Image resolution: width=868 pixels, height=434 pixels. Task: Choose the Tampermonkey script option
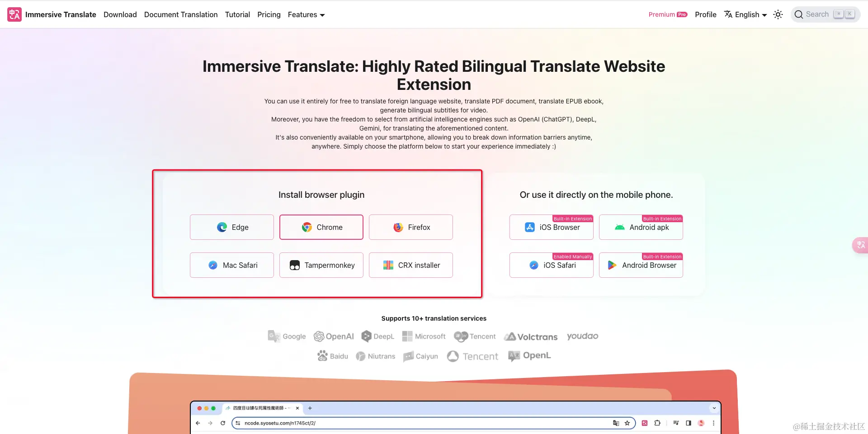click(x=321, y=265)
